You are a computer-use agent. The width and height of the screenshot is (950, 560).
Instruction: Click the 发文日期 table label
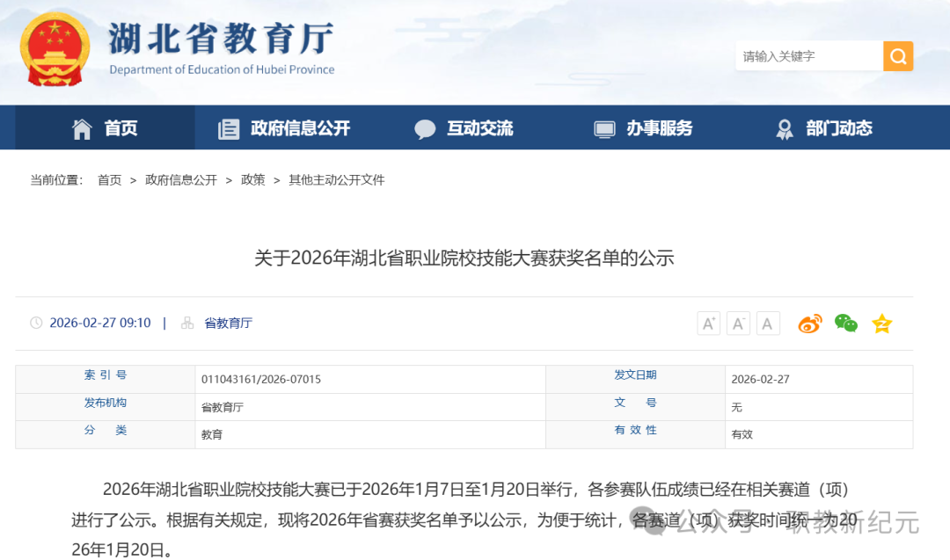636,375
